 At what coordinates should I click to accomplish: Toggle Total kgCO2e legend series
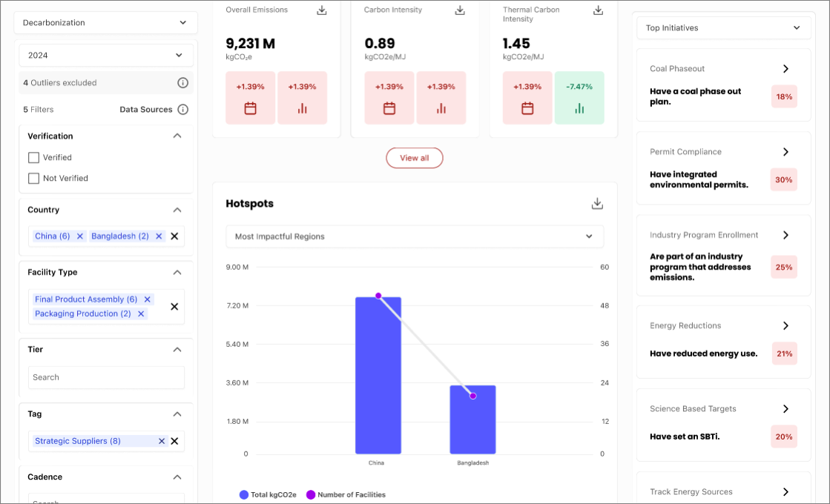coord(268,495)
